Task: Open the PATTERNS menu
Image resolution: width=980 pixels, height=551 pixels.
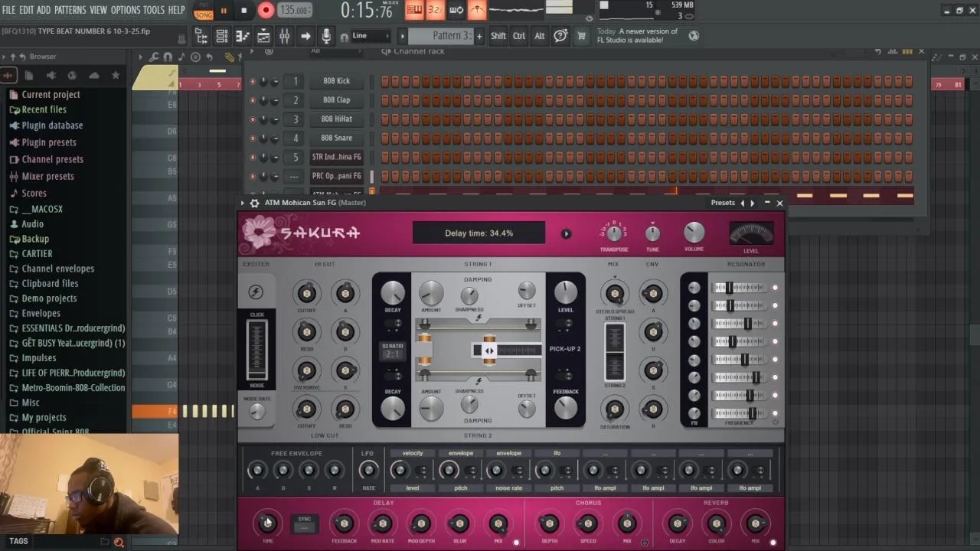Action: point(70,10)
